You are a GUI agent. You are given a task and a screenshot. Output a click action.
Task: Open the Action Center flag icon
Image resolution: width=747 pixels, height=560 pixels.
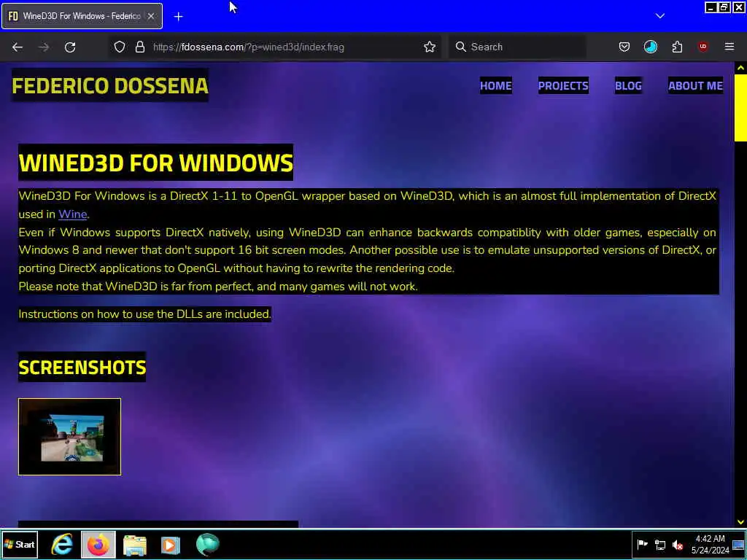pyautogui.click(x=642, y=544)
